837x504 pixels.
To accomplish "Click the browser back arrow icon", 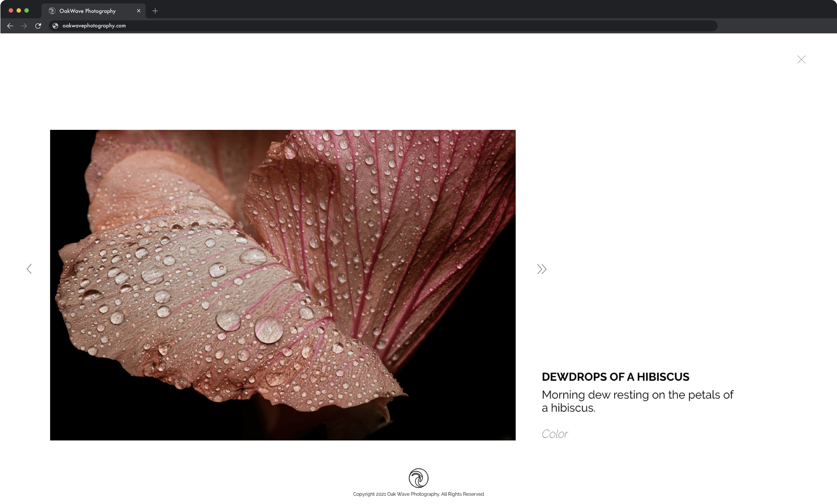I will (x=10, y=26).
